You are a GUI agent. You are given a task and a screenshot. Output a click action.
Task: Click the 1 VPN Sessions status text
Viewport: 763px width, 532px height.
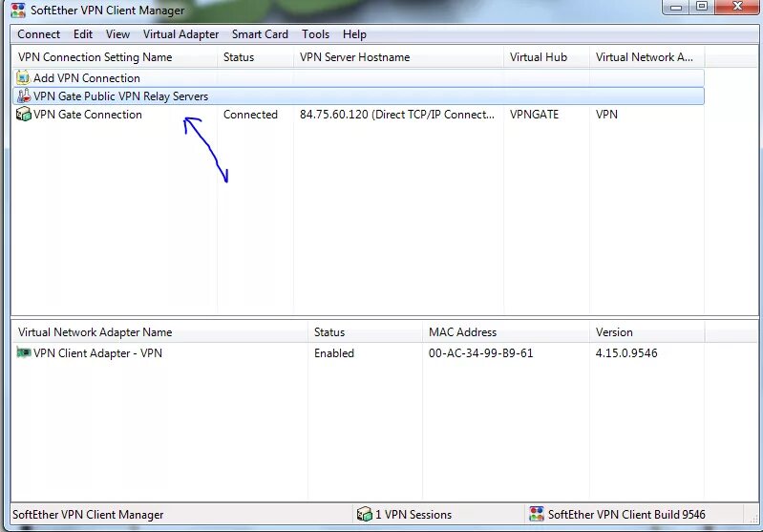[413, 515]
